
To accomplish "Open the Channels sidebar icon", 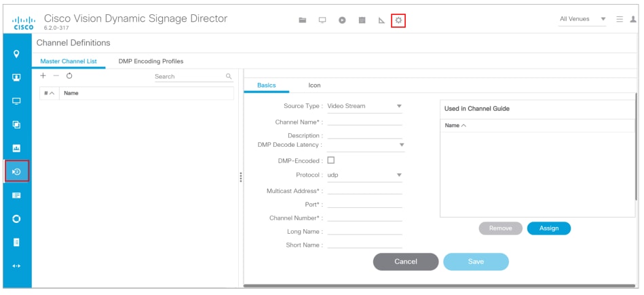I will point(17,171).
